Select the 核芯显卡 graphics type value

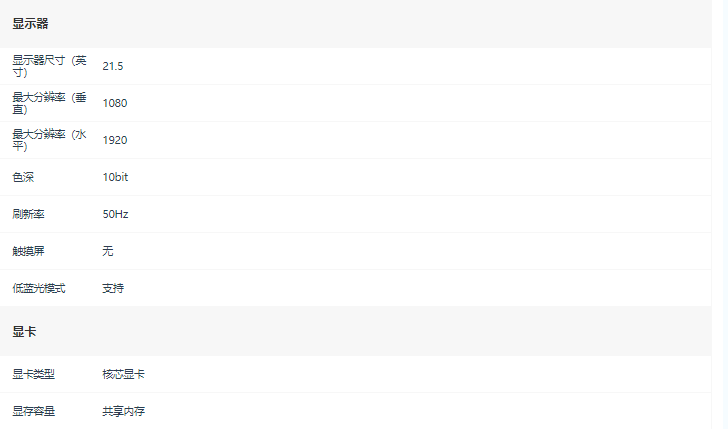(x=124, y=374)
